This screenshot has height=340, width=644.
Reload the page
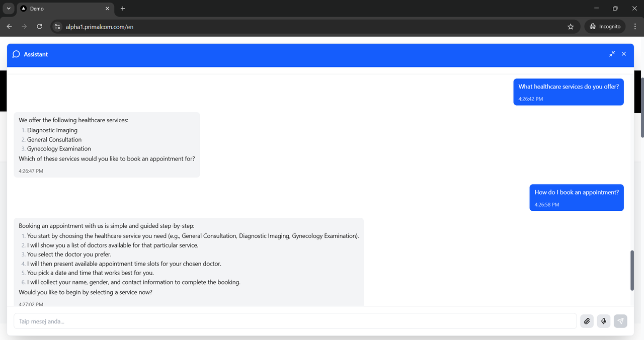tap(39, 27)
